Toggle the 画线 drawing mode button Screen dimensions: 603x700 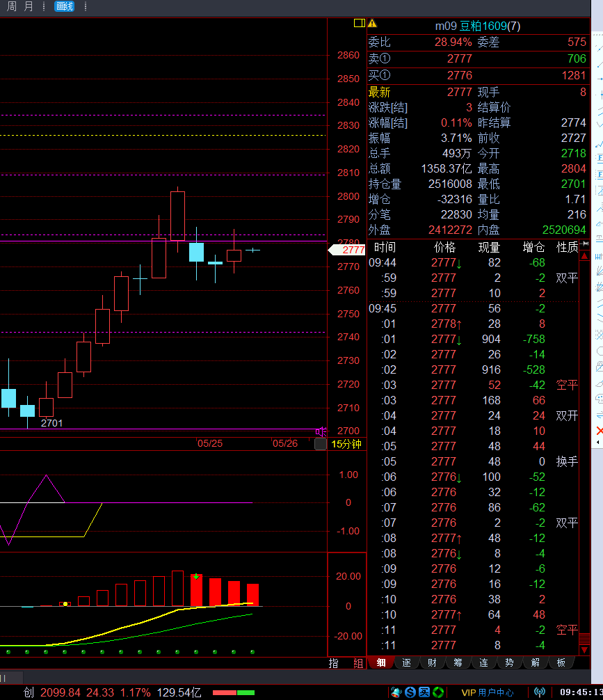pos(64,6)
